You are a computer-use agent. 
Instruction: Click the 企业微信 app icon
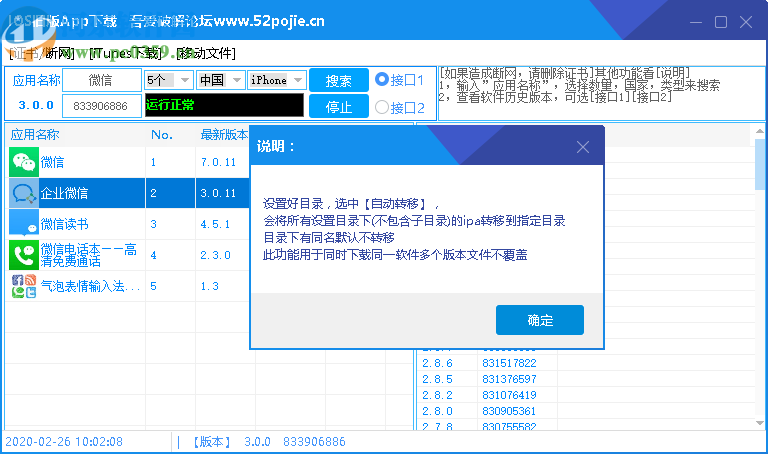24,193
